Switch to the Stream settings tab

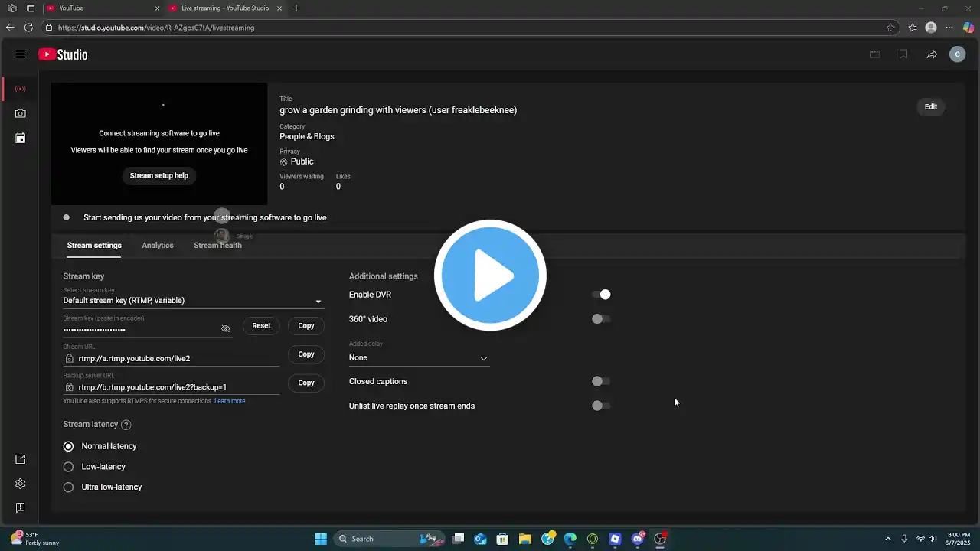point(94,246)
